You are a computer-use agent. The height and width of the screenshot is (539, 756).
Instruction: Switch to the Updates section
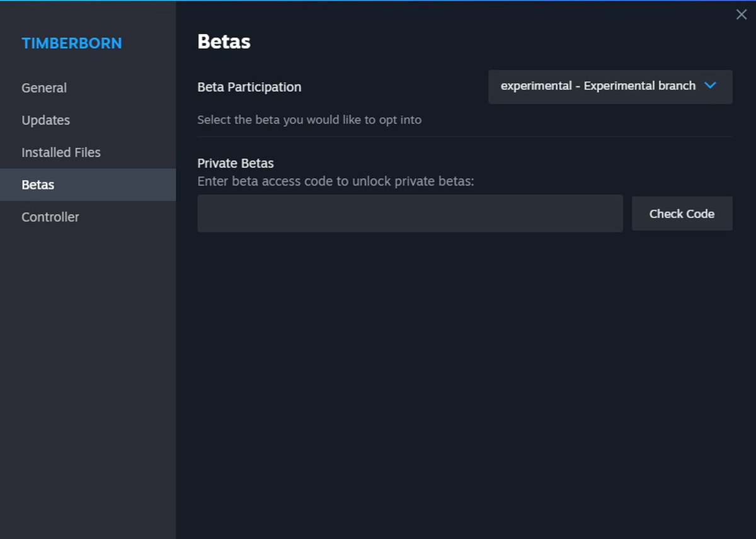tap(45, 120)
